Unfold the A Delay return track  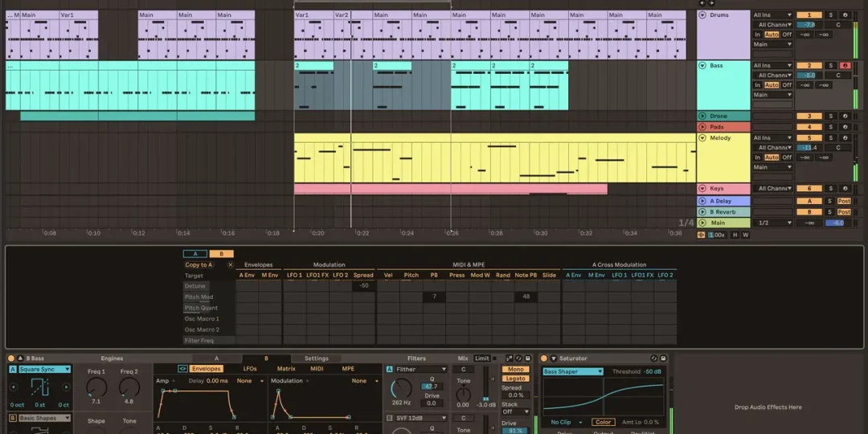click(702, 202)
